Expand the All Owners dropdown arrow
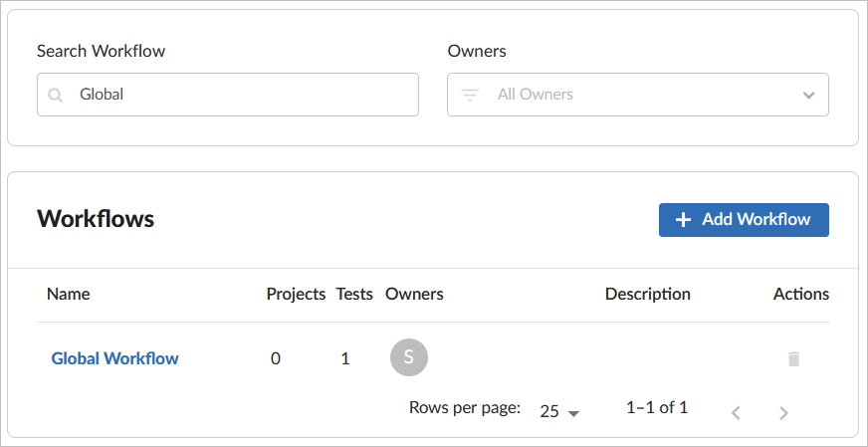The width and height of the screenshot is (868, 447). (x=808, y=96)
